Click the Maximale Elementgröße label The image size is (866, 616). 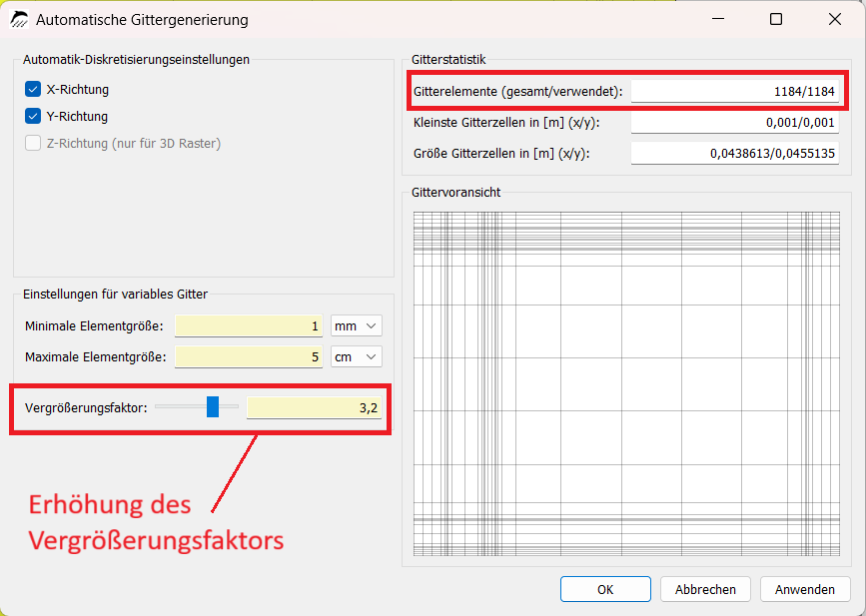[x=96, y=357]
